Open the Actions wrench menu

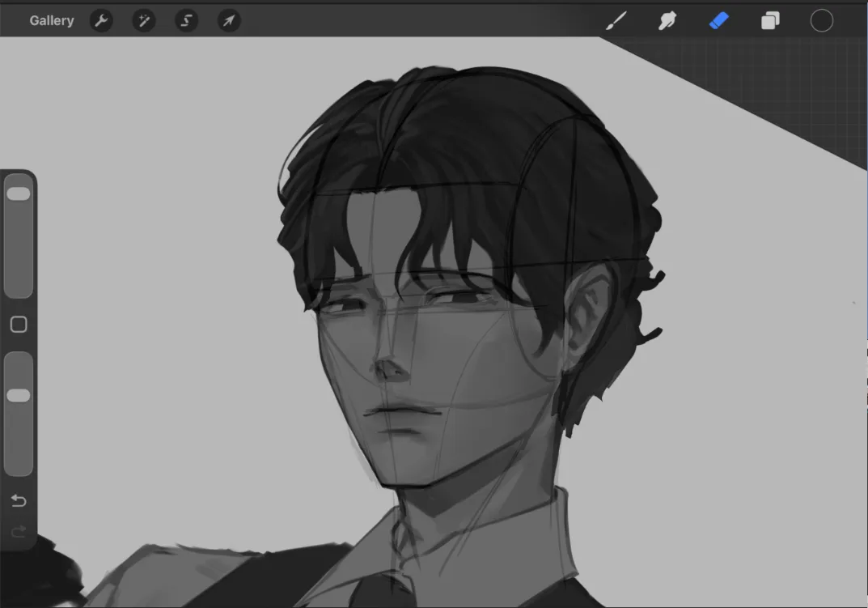[x=101, y=21]
